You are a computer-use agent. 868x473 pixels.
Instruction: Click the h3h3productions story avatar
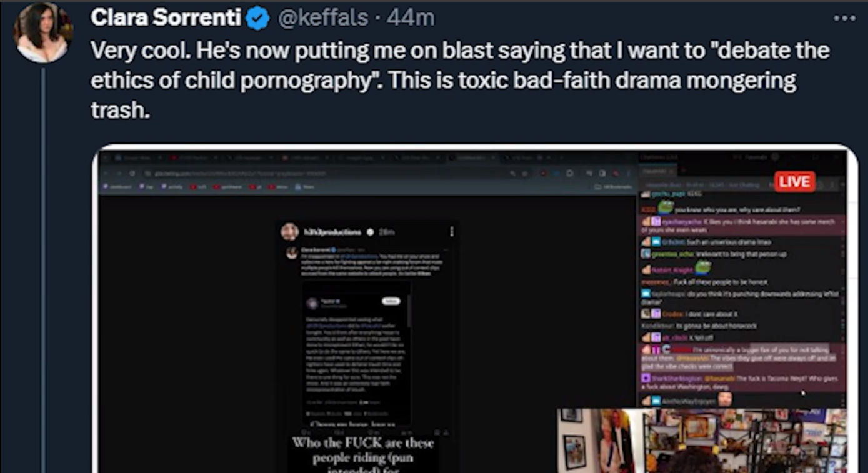[289, 232]
